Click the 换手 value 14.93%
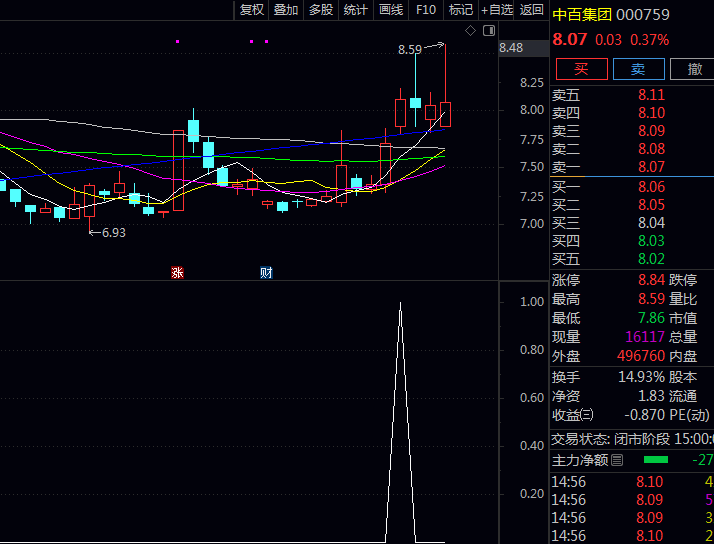 coord(641,377)
